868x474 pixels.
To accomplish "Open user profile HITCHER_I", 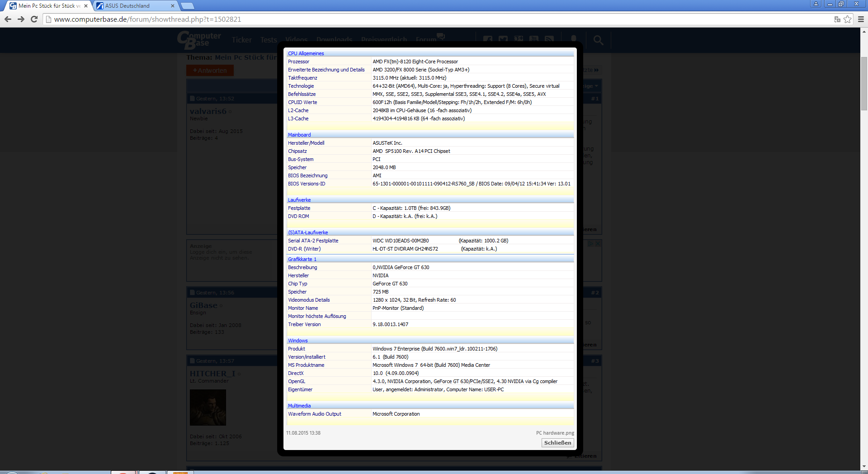I will (212, 374).
